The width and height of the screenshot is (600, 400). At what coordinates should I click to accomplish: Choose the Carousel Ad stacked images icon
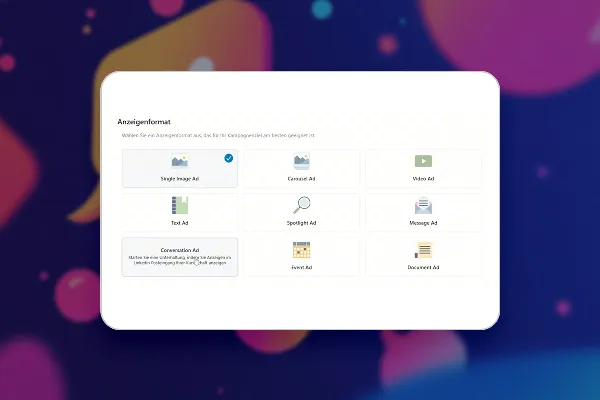point(302,161)
